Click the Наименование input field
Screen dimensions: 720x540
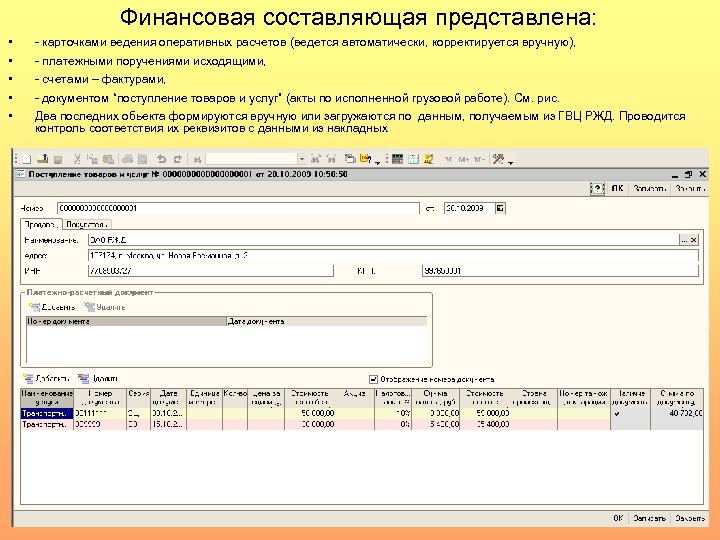(383, 240)
